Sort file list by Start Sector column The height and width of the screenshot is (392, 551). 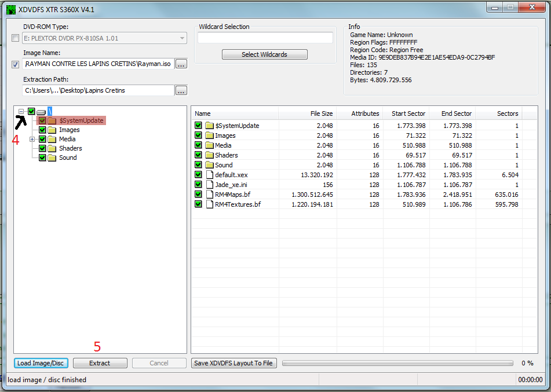(406, 113)
